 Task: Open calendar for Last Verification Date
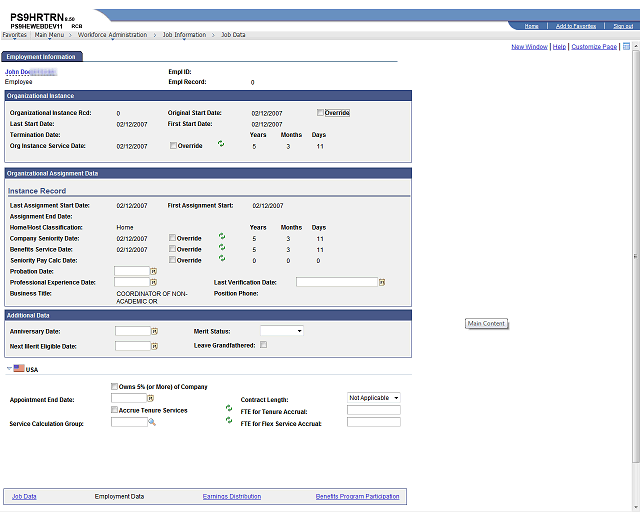pos(382,282)
